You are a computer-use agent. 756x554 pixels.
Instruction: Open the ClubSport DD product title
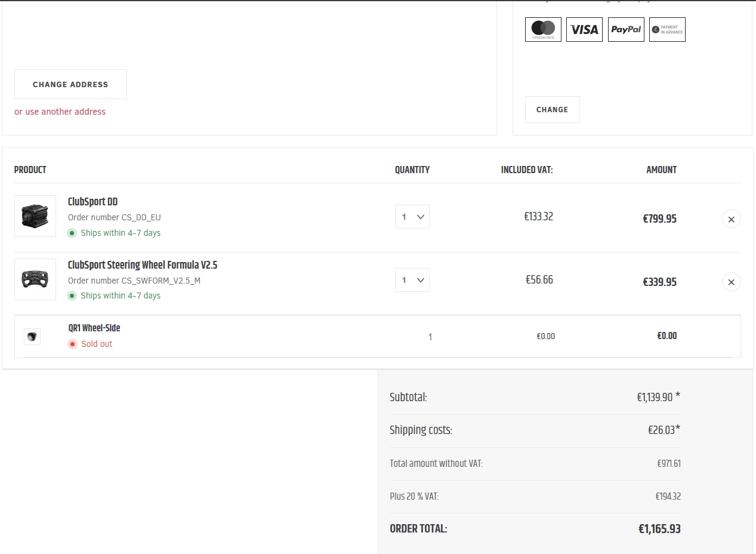(92, 202)
